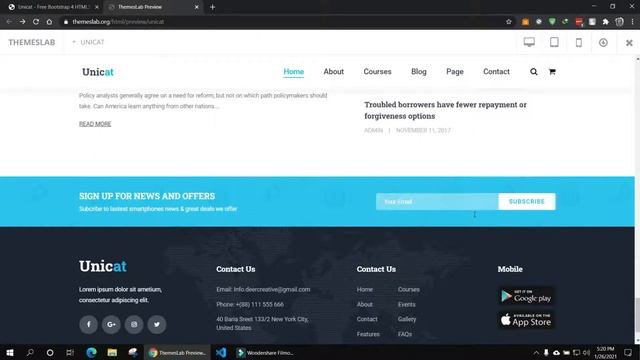Switch preview to desktop view icon

[529, 42]
